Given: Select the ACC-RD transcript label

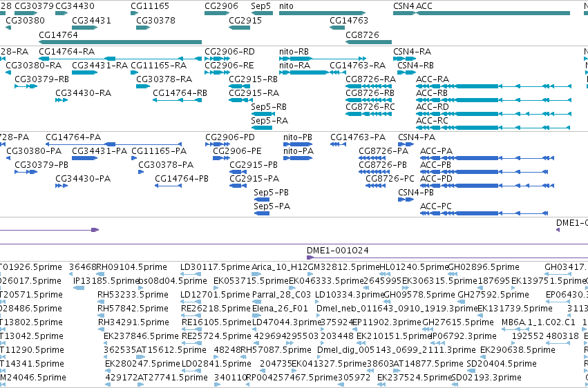Looking at the screenshot, I should [433, 107].
